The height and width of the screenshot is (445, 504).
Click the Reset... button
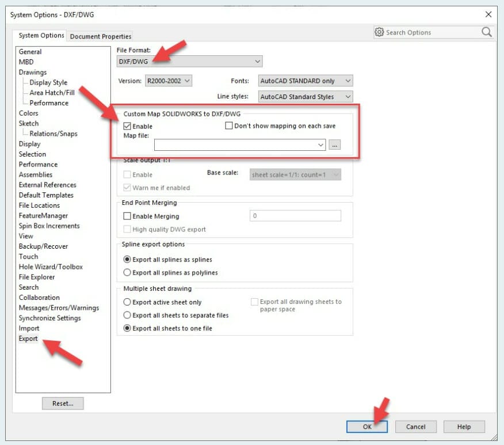tap(63, 404)
